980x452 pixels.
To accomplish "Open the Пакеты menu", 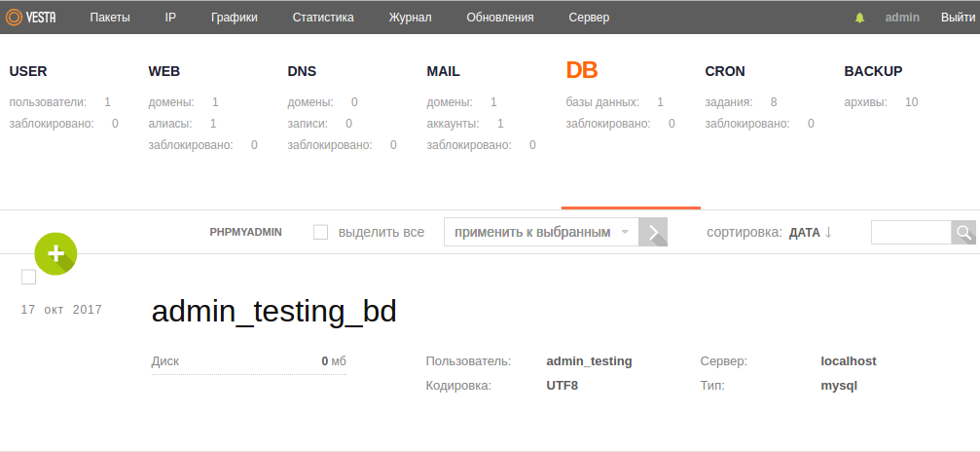I will [110, 18].
